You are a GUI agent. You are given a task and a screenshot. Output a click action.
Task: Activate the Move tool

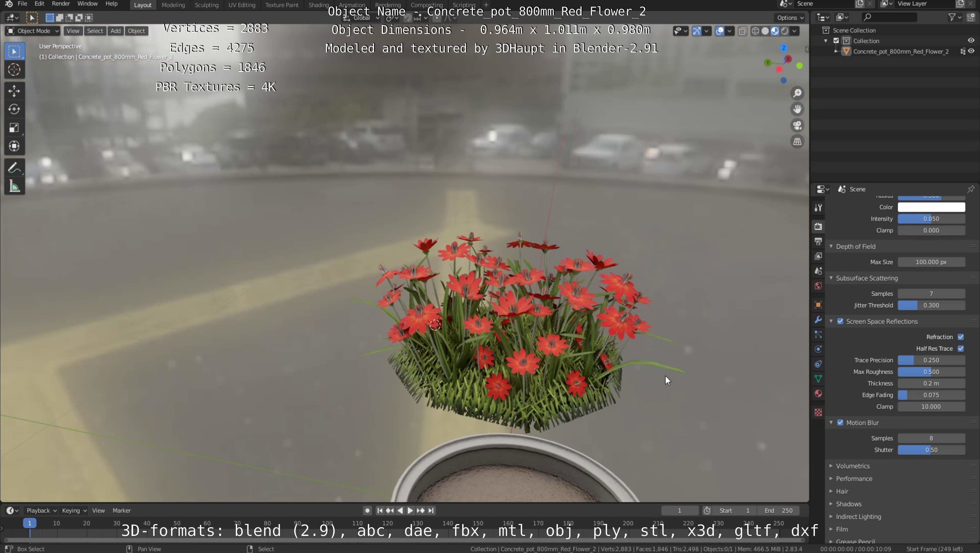point(14,91)
